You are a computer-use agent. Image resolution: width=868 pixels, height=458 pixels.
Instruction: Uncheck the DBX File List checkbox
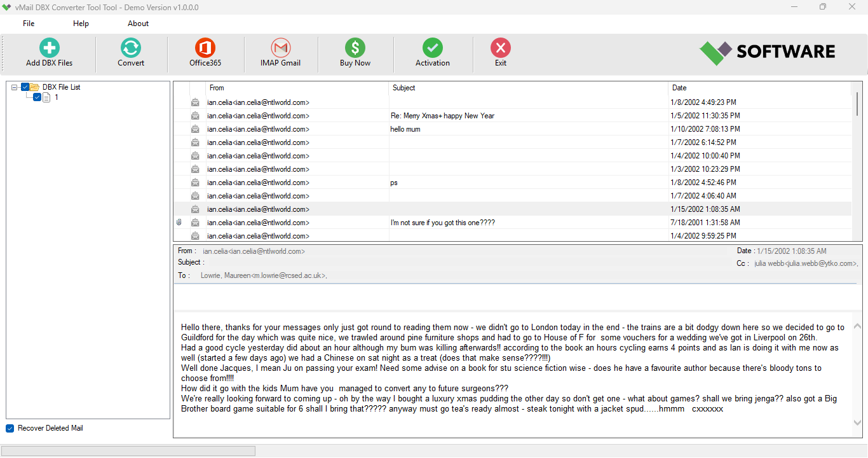tap(25, 87)
